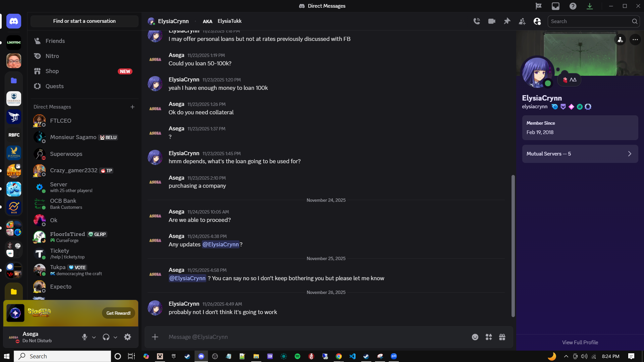Open the Friends tab
This screenshot has width=644, height=362.
click(x=55, y=41)
